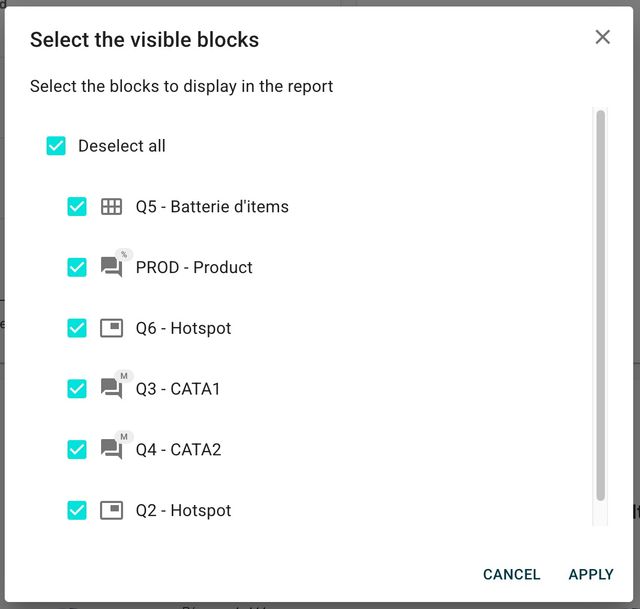This screenshot has height=609, width=640.
Task: Click the hotspot image icon beside Q6
Action: coord(111,328)
